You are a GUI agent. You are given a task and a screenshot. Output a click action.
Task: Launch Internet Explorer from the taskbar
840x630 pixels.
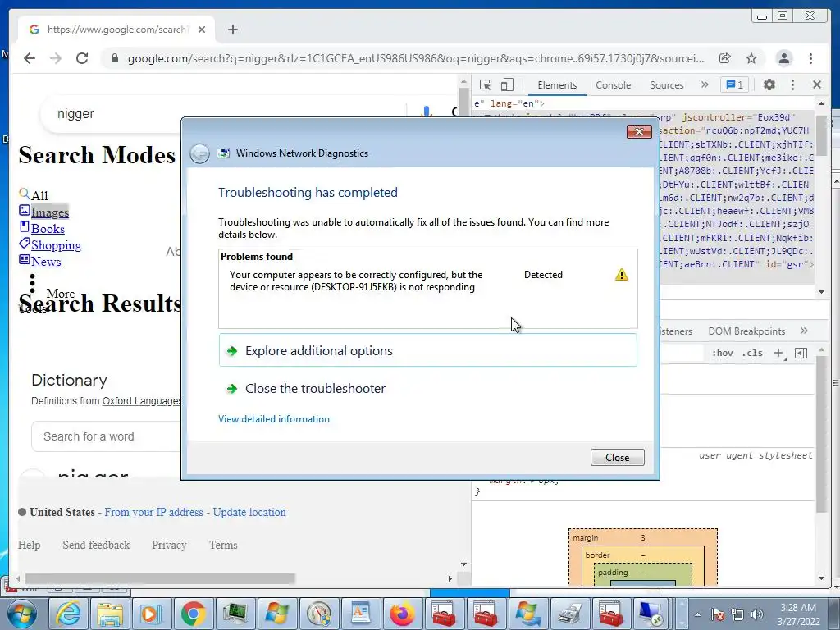tap(69, 614)
